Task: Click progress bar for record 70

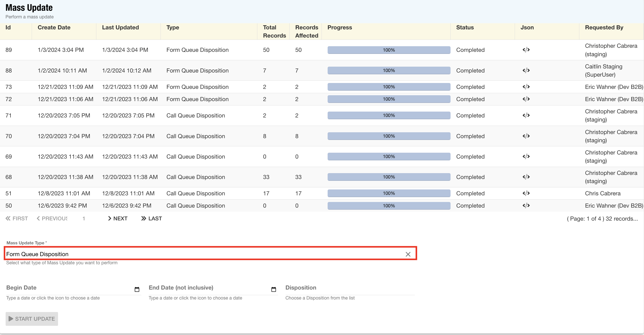Action: tap(389, 136)
